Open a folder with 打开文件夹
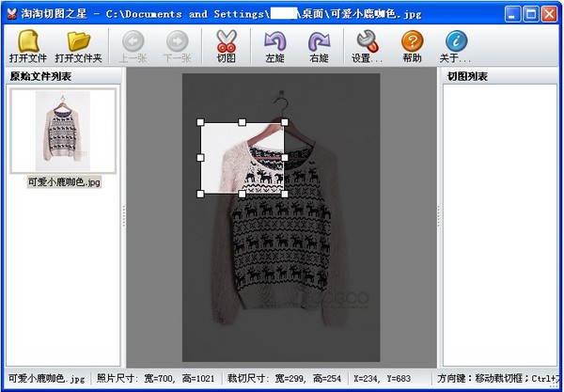 click(78, 43)
